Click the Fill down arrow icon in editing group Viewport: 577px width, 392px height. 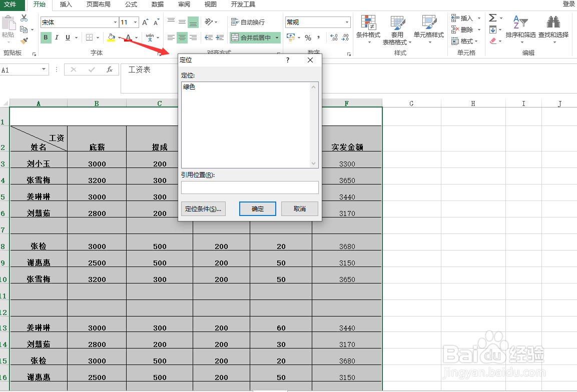click(x=493, y=29)
